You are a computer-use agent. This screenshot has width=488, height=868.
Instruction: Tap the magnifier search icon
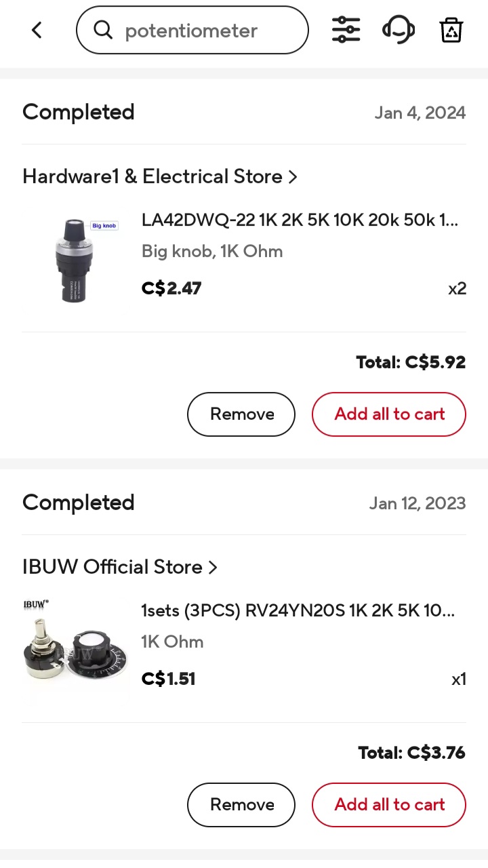click(103, 30)
